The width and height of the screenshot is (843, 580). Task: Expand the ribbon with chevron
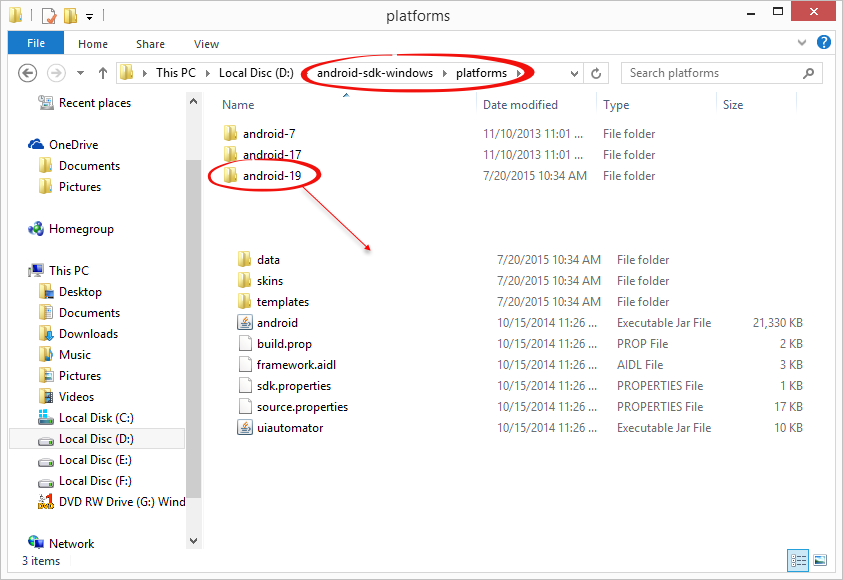803,44
